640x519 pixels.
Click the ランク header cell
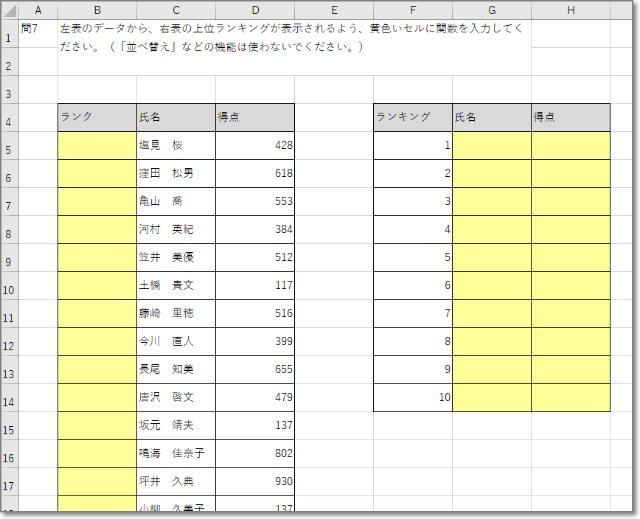click(x=97, y=117)
